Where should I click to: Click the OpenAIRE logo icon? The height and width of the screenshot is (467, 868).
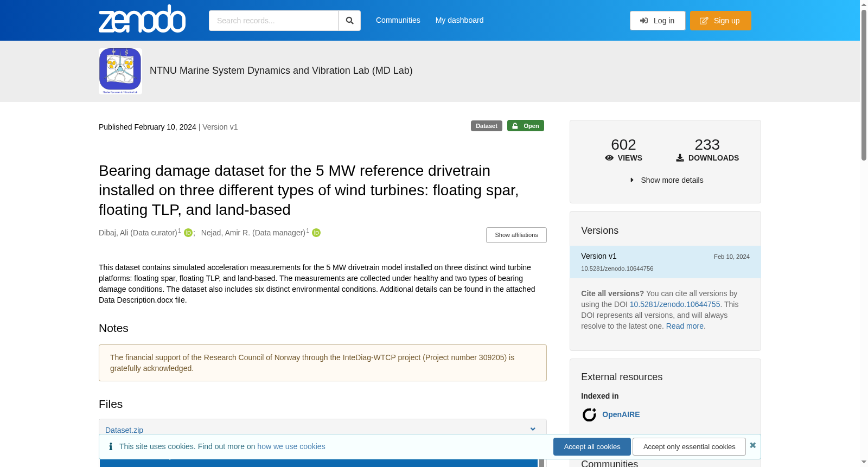click(589, 414)
